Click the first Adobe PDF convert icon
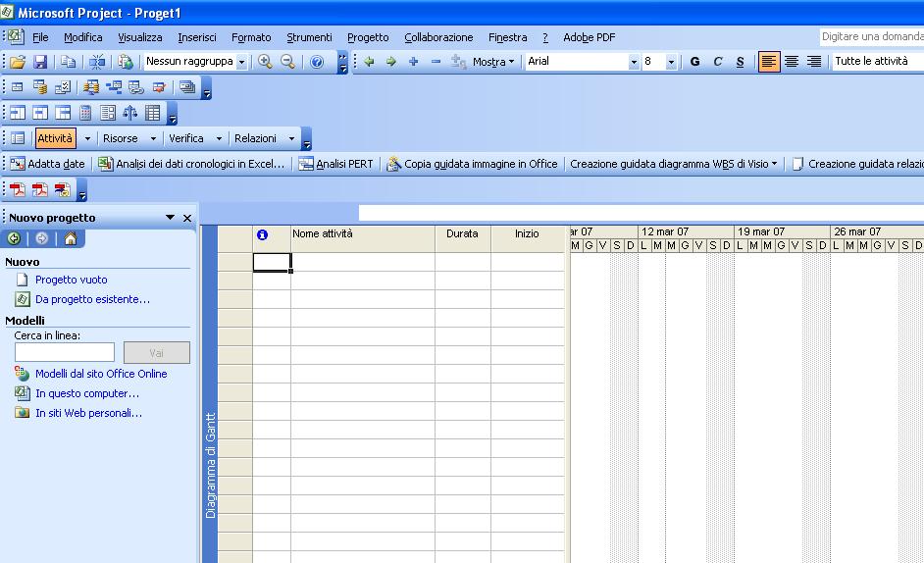Screen dimensions: 924x563 tap(18, 189)
